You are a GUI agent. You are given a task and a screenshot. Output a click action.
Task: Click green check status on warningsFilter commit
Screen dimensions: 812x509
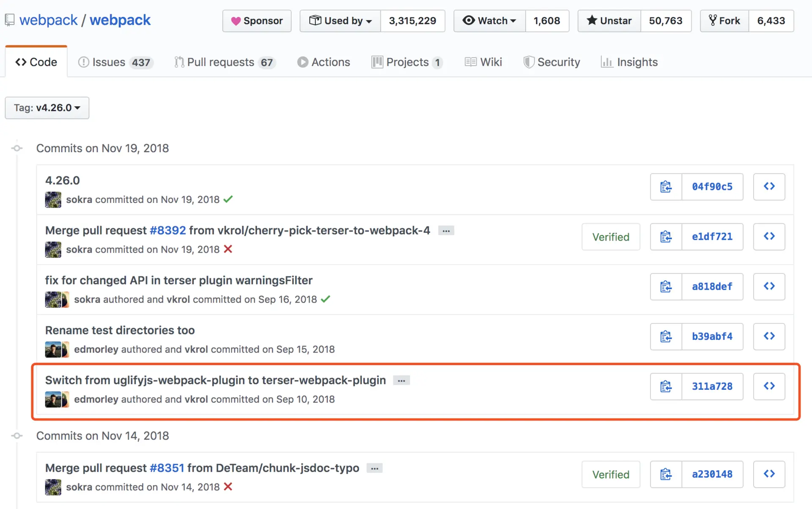pyautogui.click(x=325, y=299)
